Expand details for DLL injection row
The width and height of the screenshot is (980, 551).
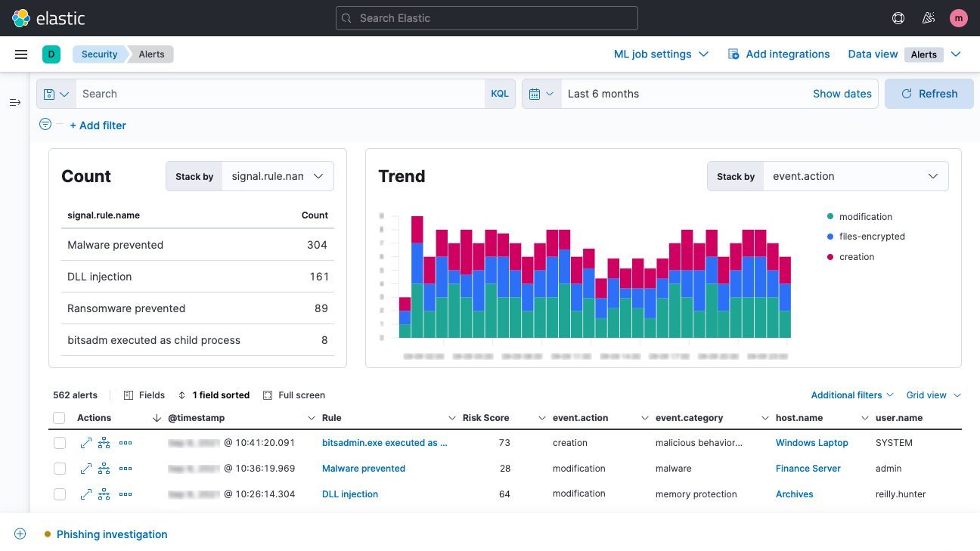[x=86, y=494]
